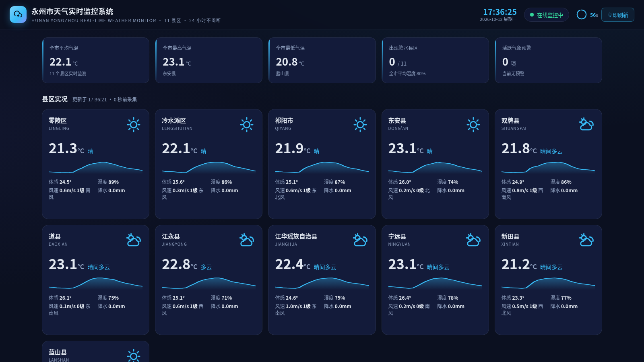644x362 pixels.
Task: Click the temperature trend chart on 宁远县 card
Action: pos(435,283)
